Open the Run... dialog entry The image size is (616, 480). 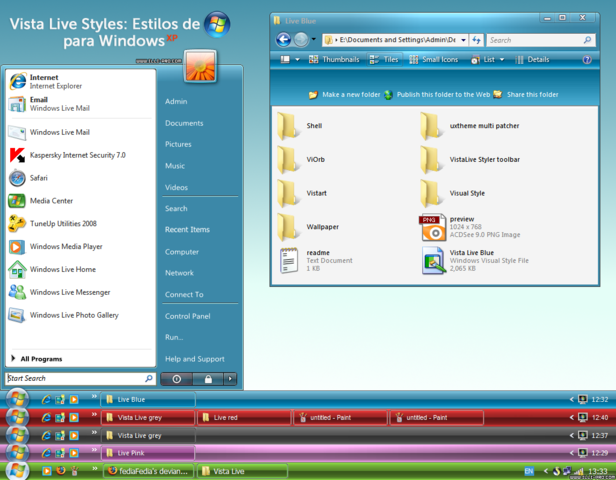coord(174,337)
